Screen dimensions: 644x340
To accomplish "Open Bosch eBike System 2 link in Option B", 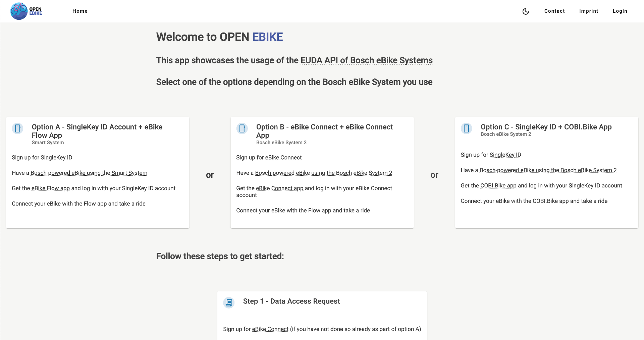I will coord(323,173).
